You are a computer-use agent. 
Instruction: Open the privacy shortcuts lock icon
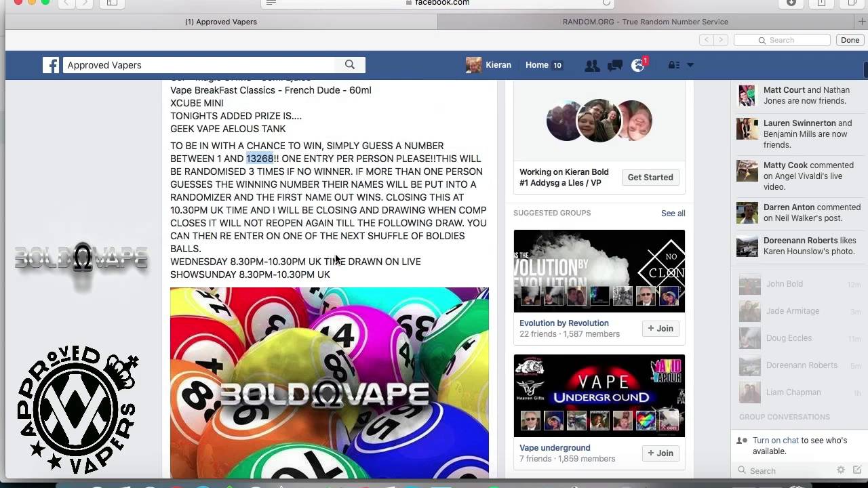[674, 65]
